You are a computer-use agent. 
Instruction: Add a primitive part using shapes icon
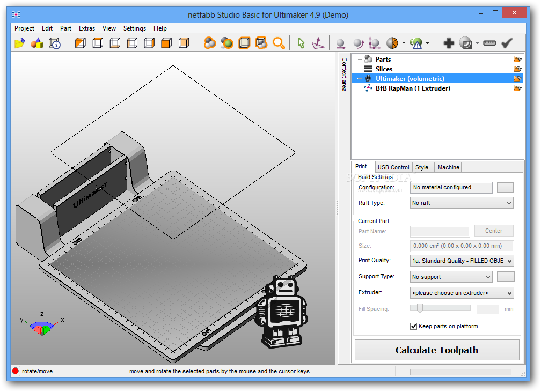[37, 43]
